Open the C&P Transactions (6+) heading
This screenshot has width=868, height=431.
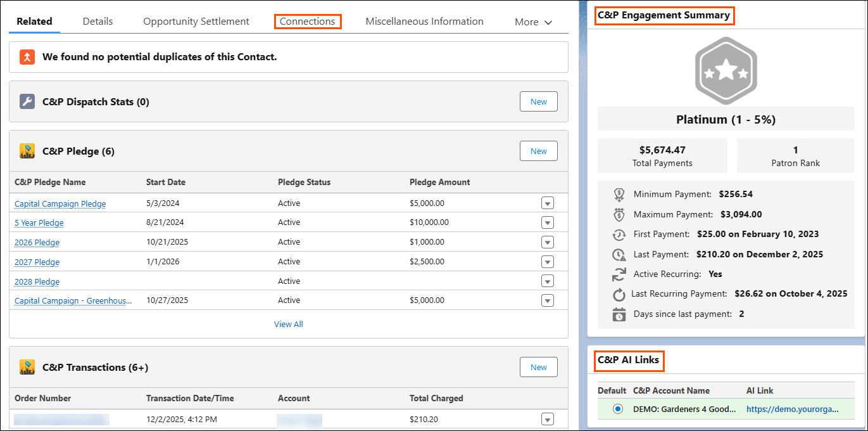[96, 367]
